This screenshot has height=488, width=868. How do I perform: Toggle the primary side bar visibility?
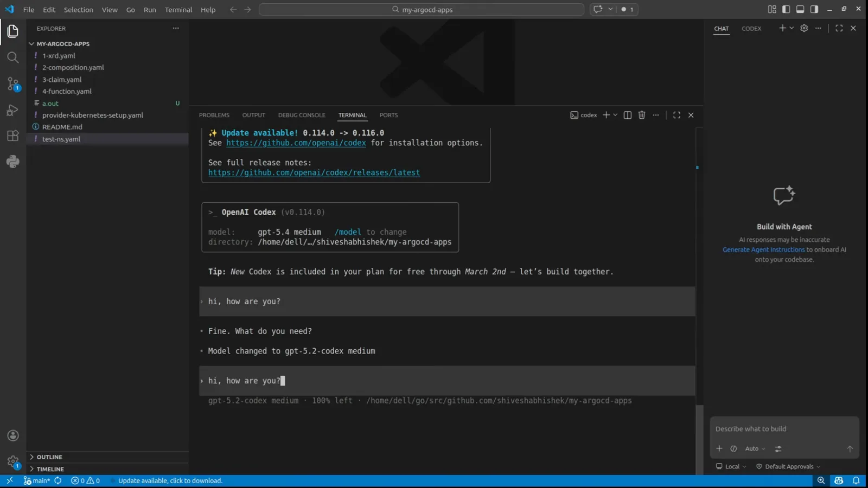786,9
